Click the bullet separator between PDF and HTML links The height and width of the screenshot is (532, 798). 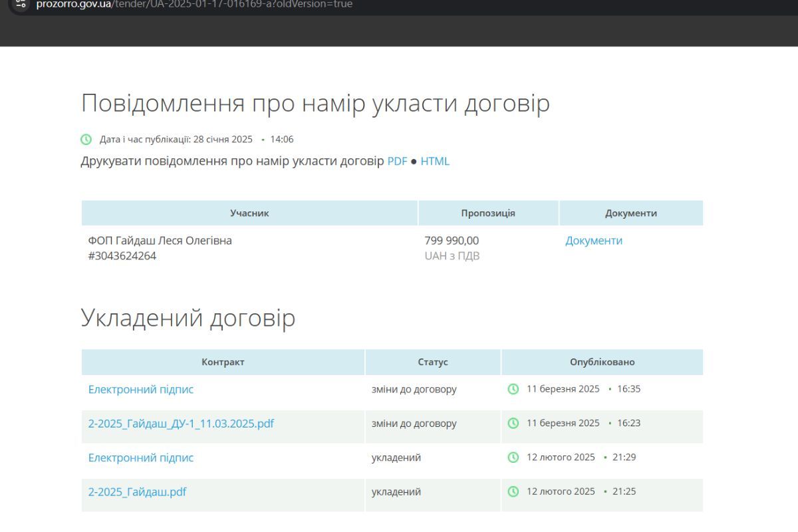coord(412,161)
